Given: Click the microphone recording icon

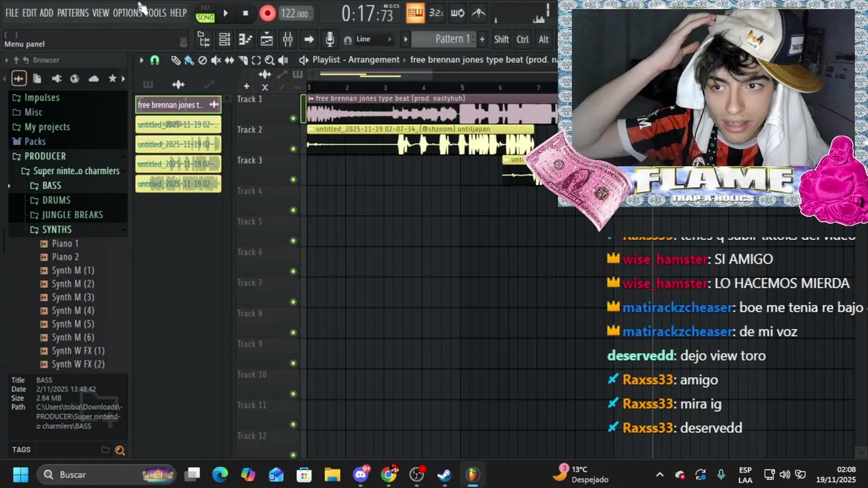Looking at the screenshot, I should (x=330, y=39).
